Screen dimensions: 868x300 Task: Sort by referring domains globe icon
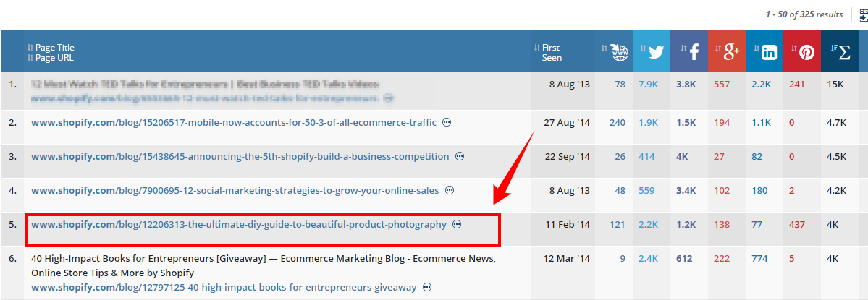pos(615,51)
